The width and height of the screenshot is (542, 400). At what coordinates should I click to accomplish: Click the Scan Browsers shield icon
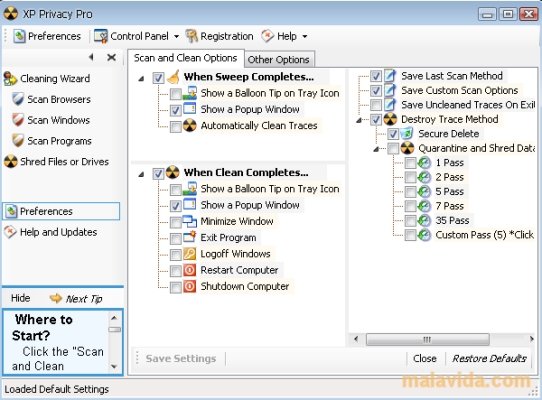point(18,99)
